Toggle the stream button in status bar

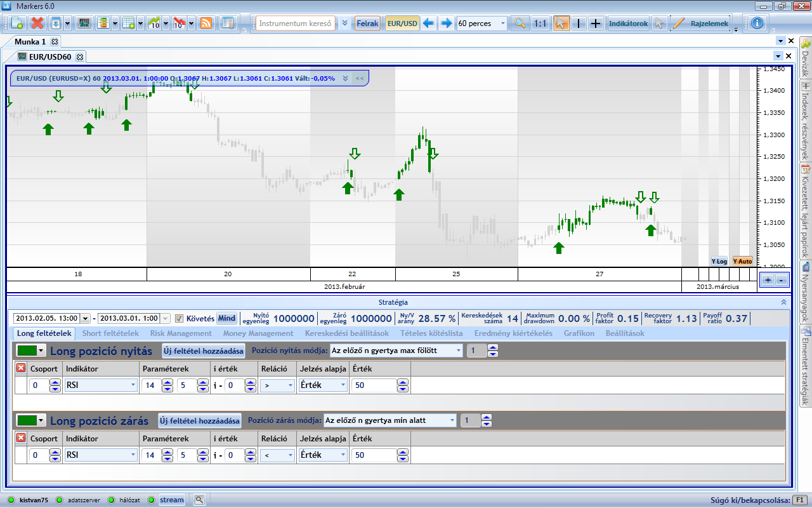pyautogui.click(x=171, y=500)
